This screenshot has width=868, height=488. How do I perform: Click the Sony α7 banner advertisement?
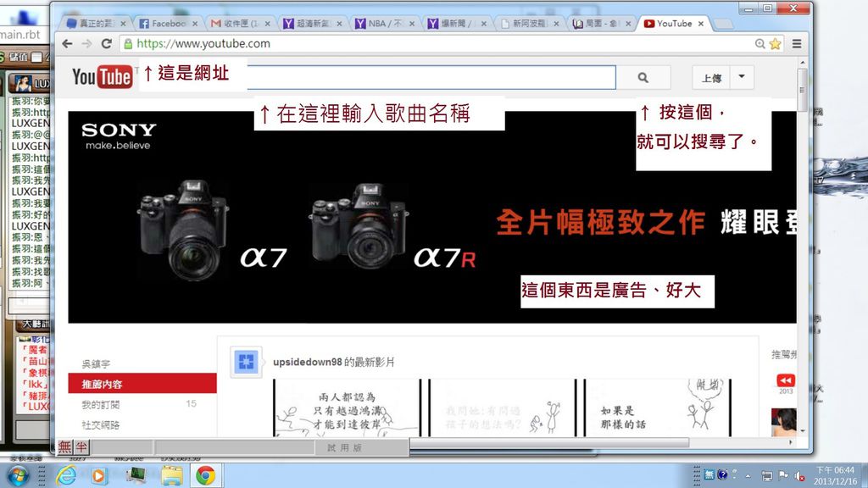[x=432, y=217]
